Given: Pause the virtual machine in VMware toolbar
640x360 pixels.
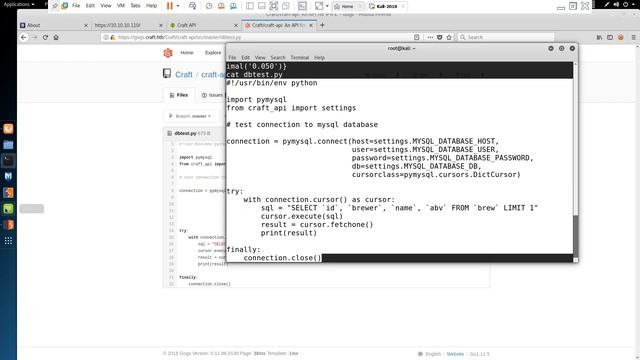Looking at the screenshot, I should coord(170,6).
